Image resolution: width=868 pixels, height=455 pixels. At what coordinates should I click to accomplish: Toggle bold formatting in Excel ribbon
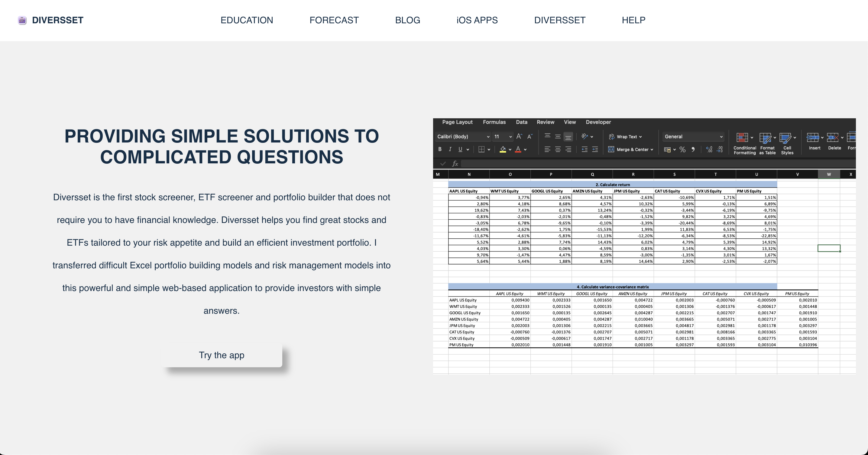pyautogui.click(x=440, y=149)
